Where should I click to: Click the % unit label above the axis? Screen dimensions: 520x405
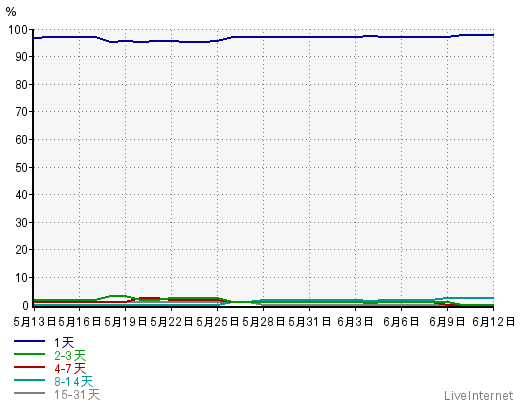pos(11,12)
